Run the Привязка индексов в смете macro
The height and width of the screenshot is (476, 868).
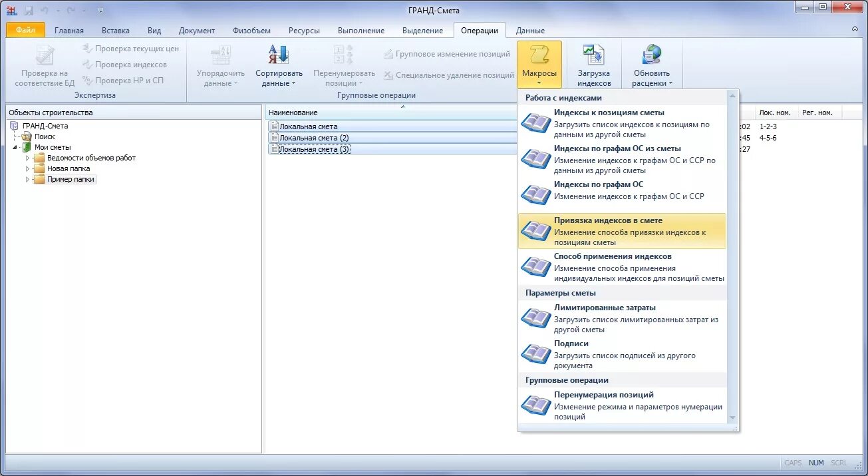pyautogui.click(x=622, y=231)
